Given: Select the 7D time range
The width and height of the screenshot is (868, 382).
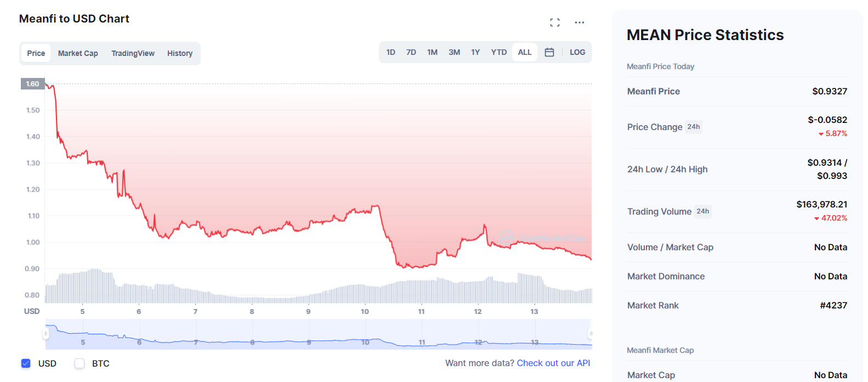Looking at the screenshot, I should click(411, 52).
